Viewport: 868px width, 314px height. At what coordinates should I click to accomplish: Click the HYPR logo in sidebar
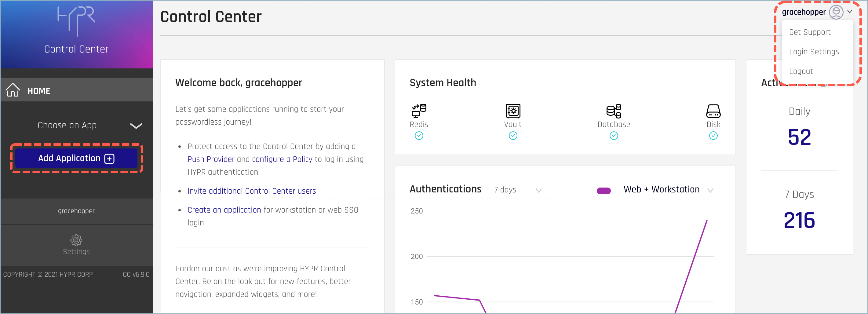pyautogui.click(x=76, y=21)
